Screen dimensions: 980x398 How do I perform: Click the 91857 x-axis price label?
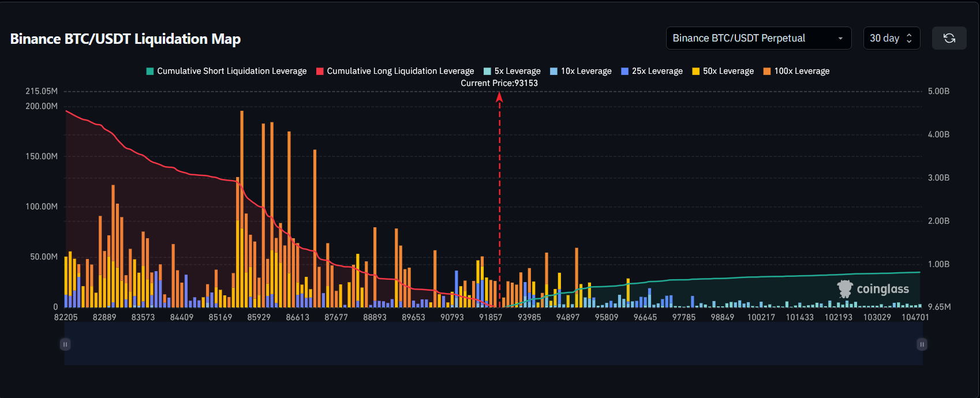point(491,317)
